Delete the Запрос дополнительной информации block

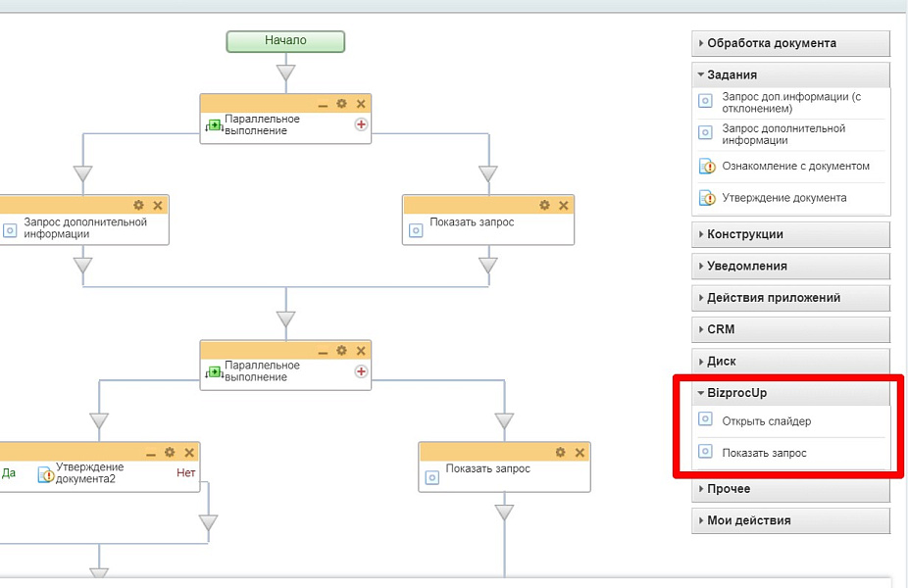(x=157, y=205)
